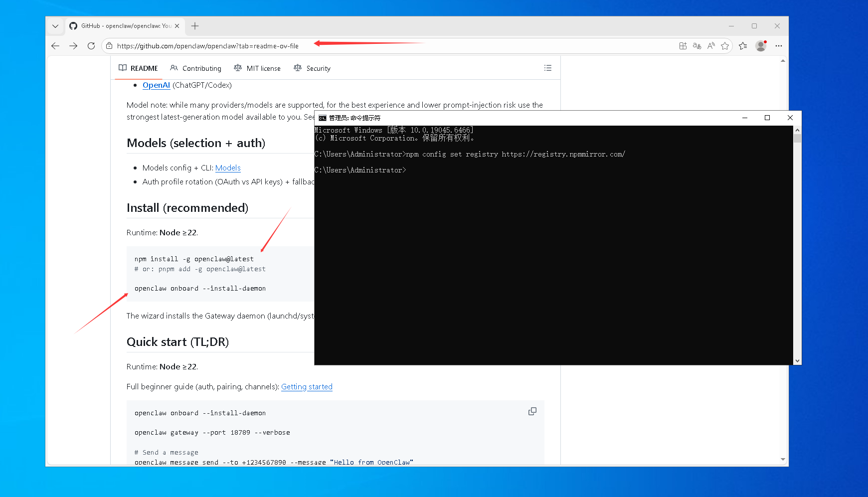This screenshot has width=868, height=497.
Task: Click the browser forward arrow
Action: pyautogui.click(x=73, y=46)
